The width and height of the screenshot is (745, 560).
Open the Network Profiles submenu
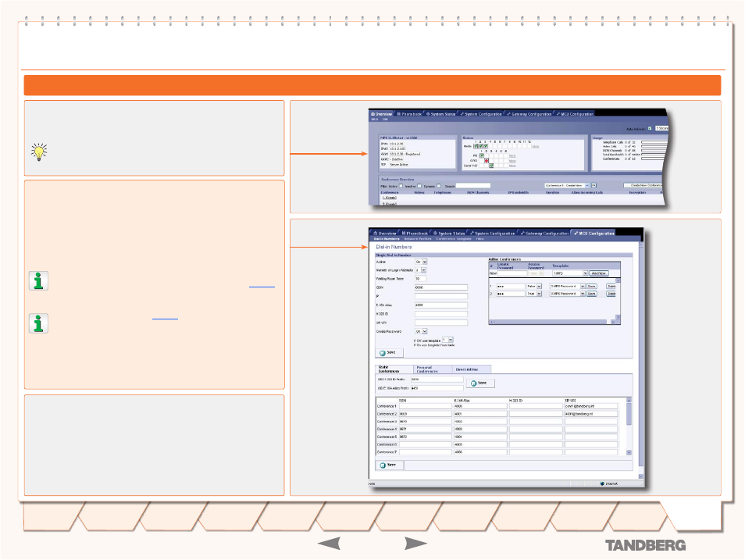click(x=418, y=239)
